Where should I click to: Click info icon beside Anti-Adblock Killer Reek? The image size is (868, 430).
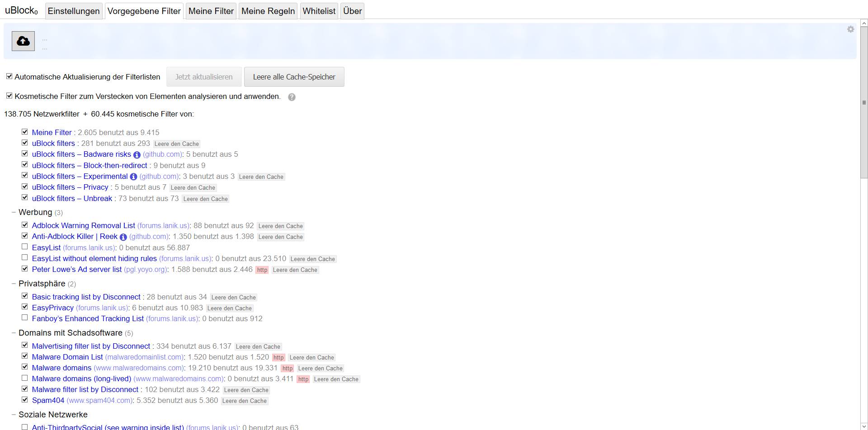[123, 237]
